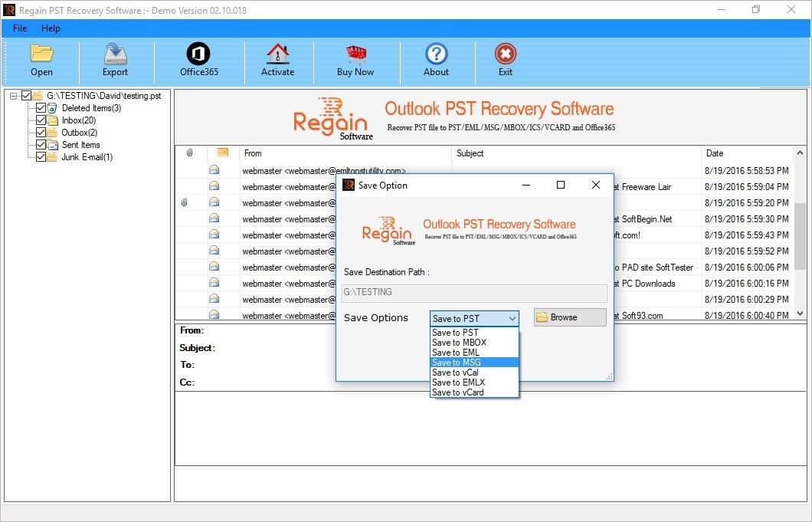The image size is (812, 522).
Task: Click the attachment paperclip column header
Action: [189, 153]
